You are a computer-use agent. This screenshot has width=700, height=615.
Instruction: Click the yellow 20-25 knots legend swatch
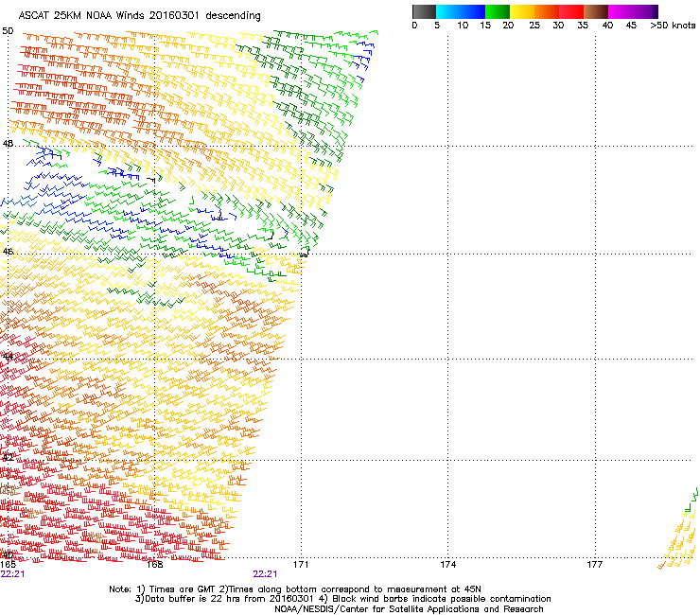pos(522,11)
